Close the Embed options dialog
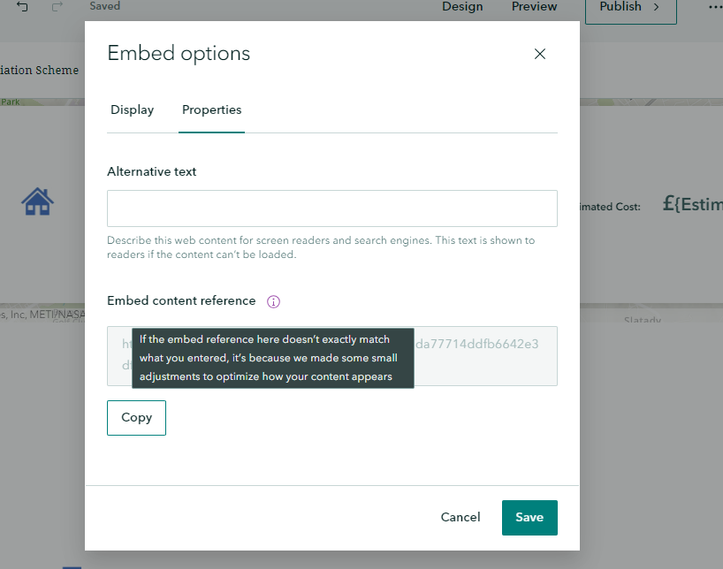This screenshot has height=569, width=723. [540, 54]
